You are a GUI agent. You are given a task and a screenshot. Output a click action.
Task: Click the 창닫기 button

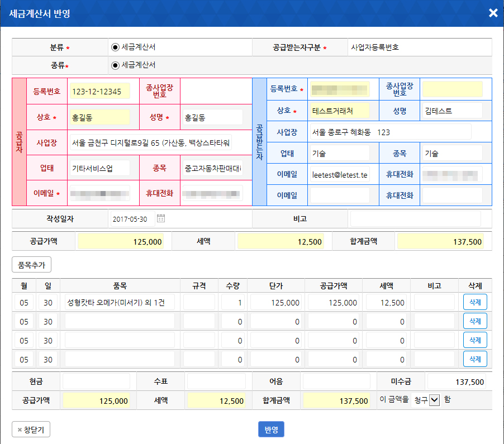click(x=31, y=429)
